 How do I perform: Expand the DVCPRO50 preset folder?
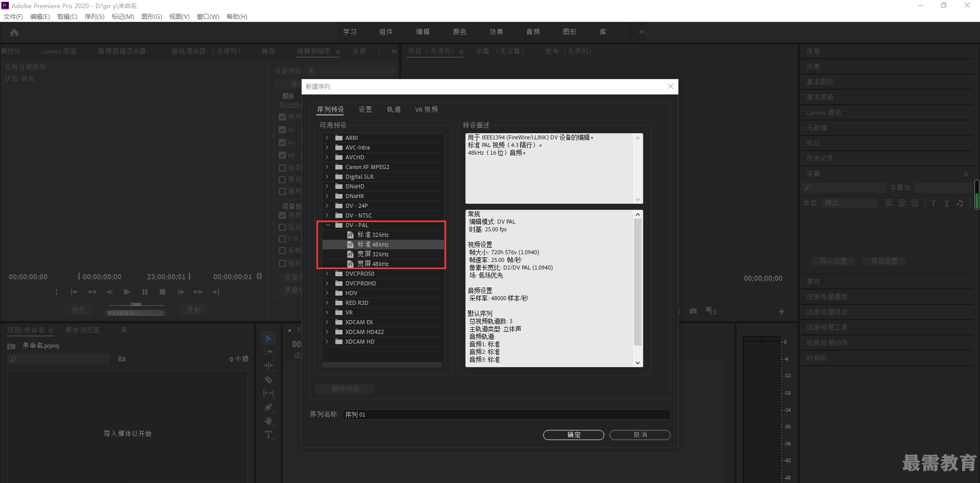(327, 274)
